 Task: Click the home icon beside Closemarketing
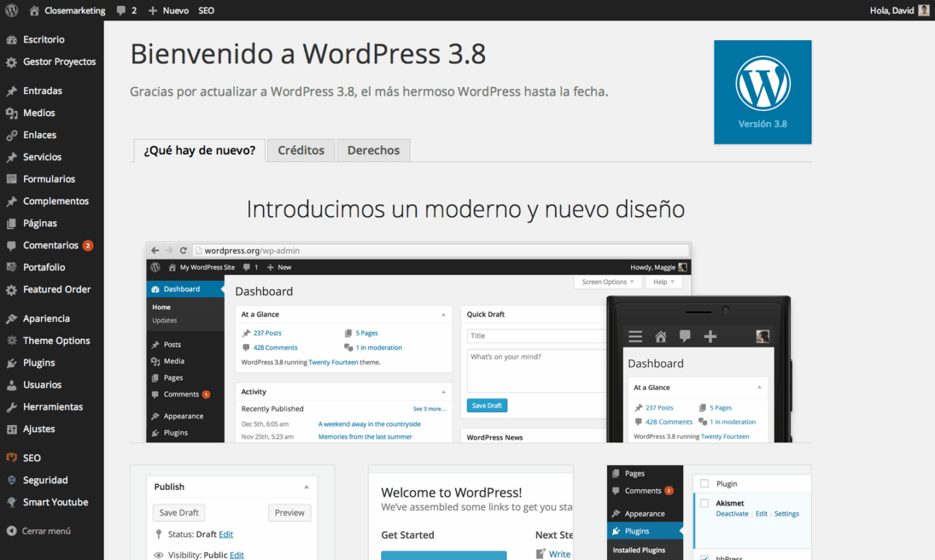pyautogui.click(x=34, y=11)
